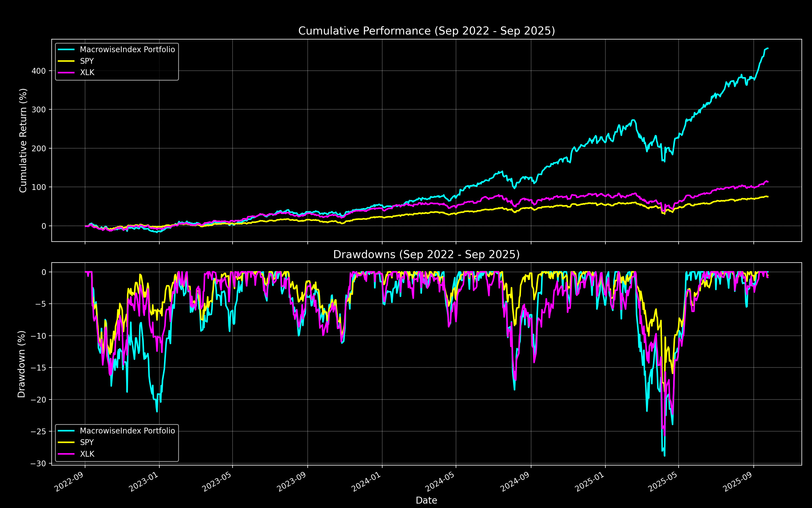This screenshot has width=812, height=508.
Task: Click the Cumulative Performance chart title
Action: tap(426, 31)
